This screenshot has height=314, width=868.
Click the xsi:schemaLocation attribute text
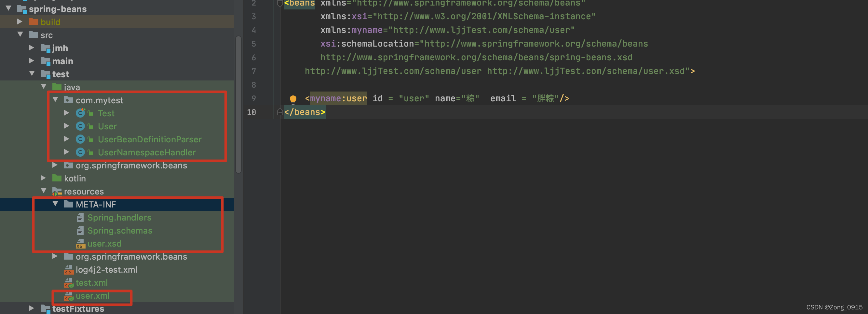(x=367, y=44)
